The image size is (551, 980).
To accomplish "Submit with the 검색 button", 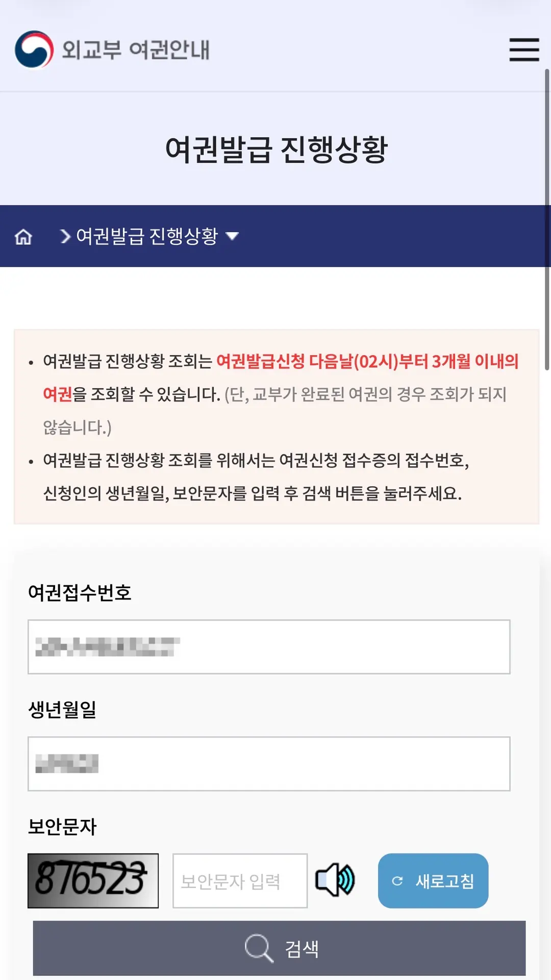I will tap(279, 948).
